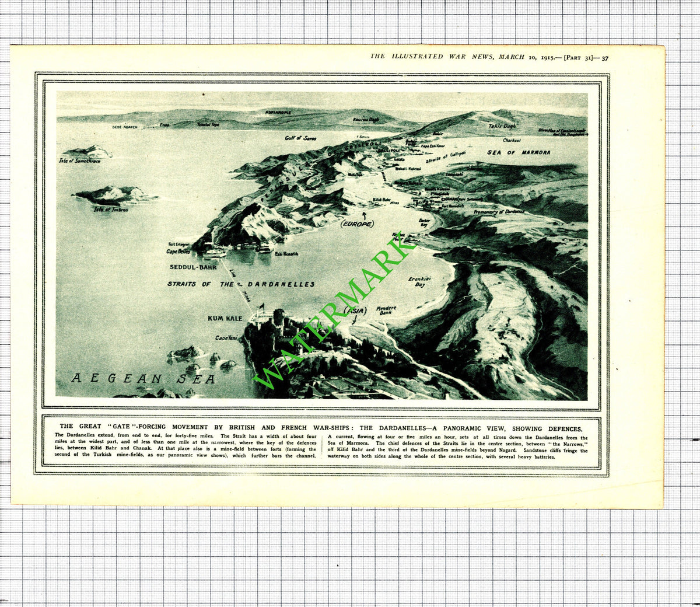Select the (EUROPE) label on map
Image resolution: width=700 pixels, height=607 pixels.
point(357,224)
